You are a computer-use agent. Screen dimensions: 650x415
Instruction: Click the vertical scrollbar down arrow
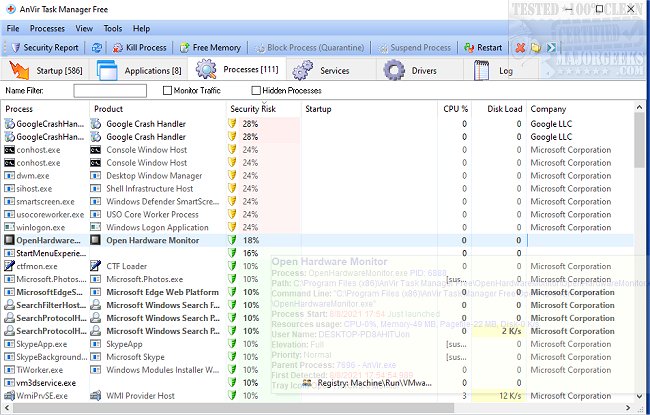pyautogui.click(x=640, y=396)
